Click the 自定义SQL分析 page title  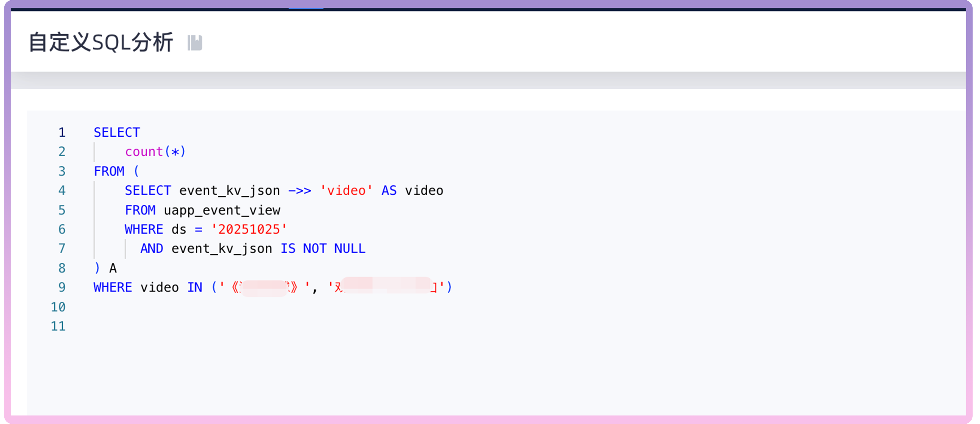pyautogui.click(x=101, y=42)
